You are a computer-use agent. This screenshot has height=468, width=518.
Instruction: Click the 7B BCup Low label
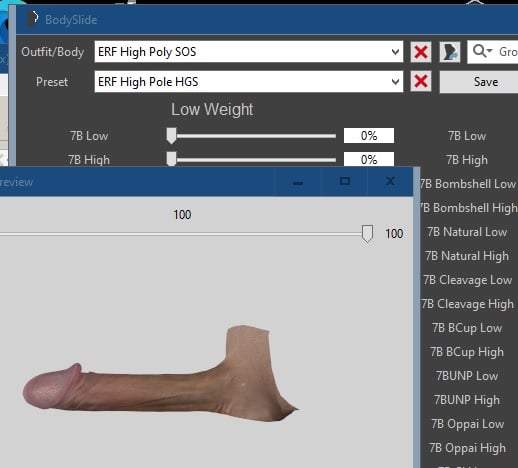pos(467,328)
